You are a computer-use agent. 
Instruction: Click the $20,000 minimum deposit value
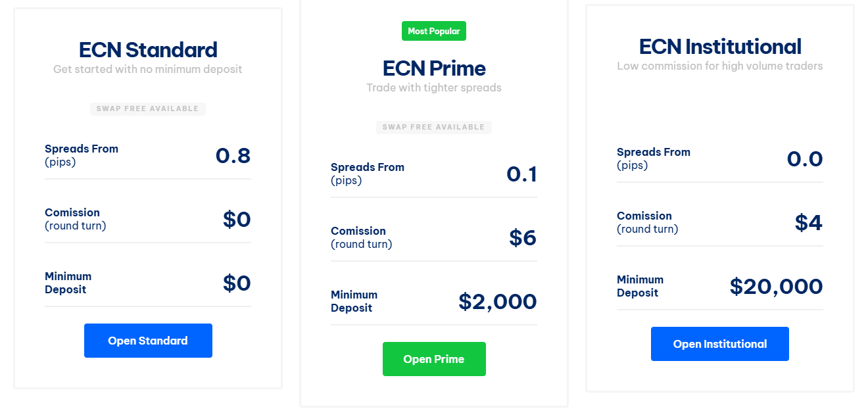(x=776, y=287)
